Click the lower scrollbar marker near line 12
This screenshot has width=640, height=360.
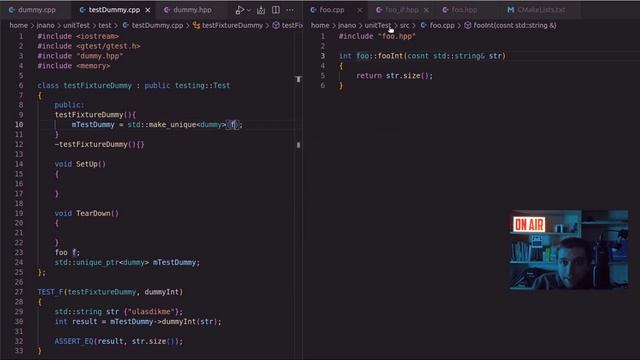[x=298, y=144]
